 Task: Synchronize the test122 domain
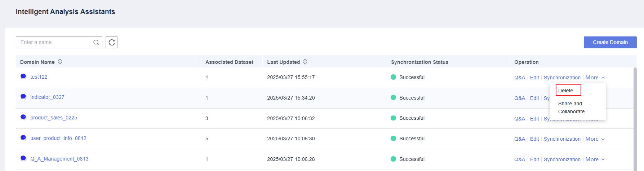point(562,78)
